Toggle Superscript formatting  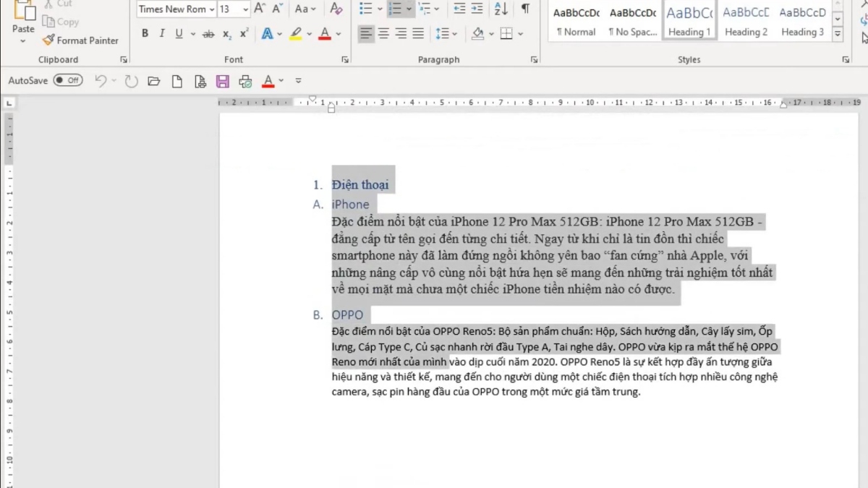tap(244, 33)
